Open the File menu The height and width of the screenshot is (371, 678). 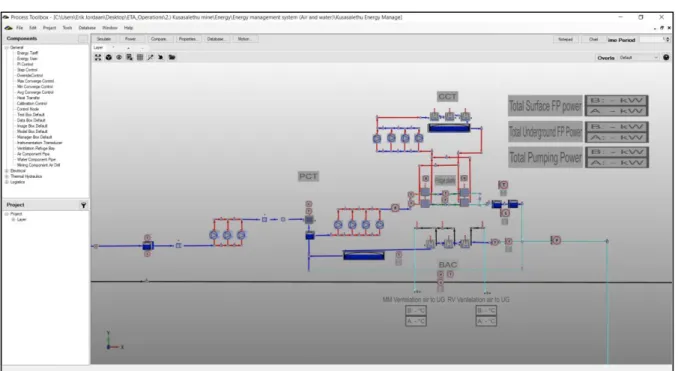(x=19, y=28)
